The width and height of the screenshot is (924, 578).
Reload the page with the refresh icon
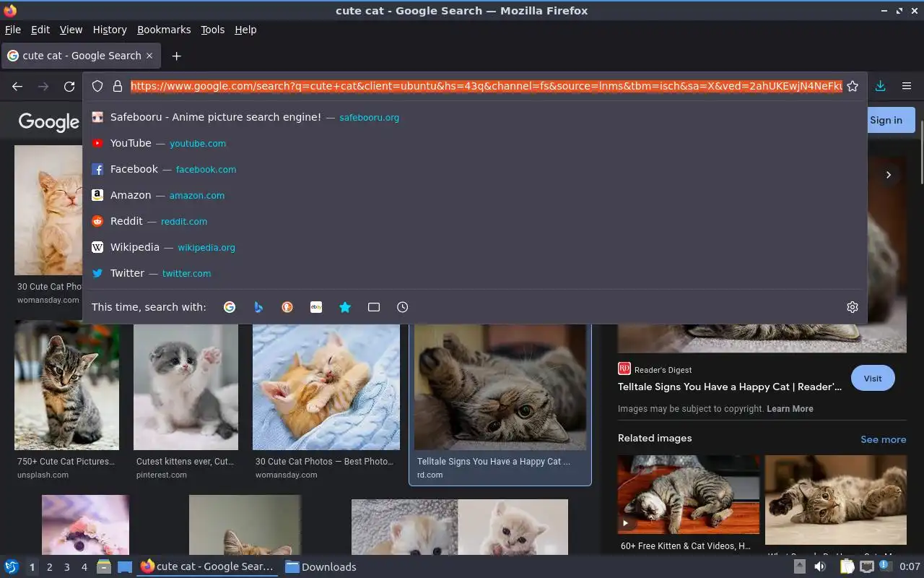click(69, 86)
